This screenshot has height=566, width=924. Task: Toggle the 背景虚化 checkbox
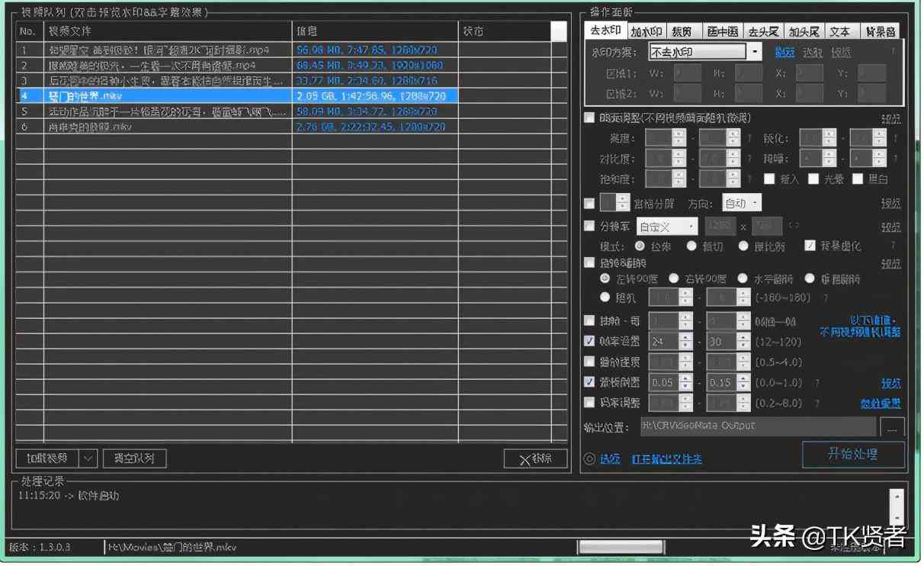810,246
